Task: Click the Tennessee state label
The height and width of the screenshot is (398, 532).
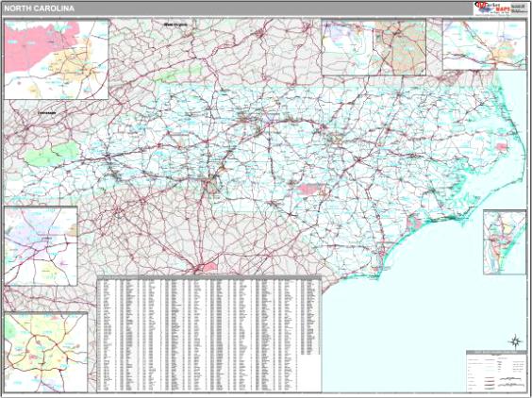Action: [47, 112]
